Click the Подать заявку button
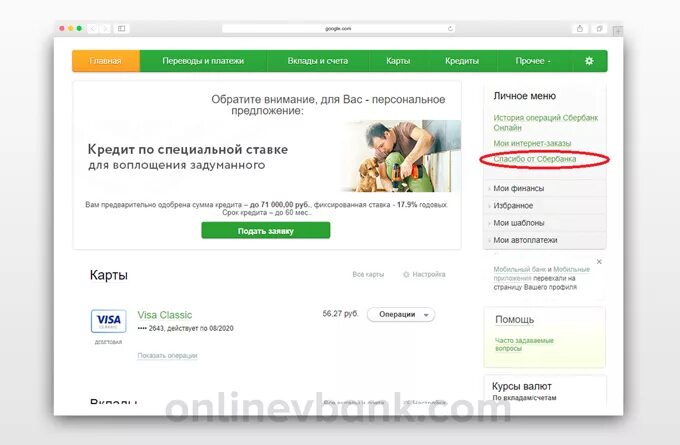 266,231
